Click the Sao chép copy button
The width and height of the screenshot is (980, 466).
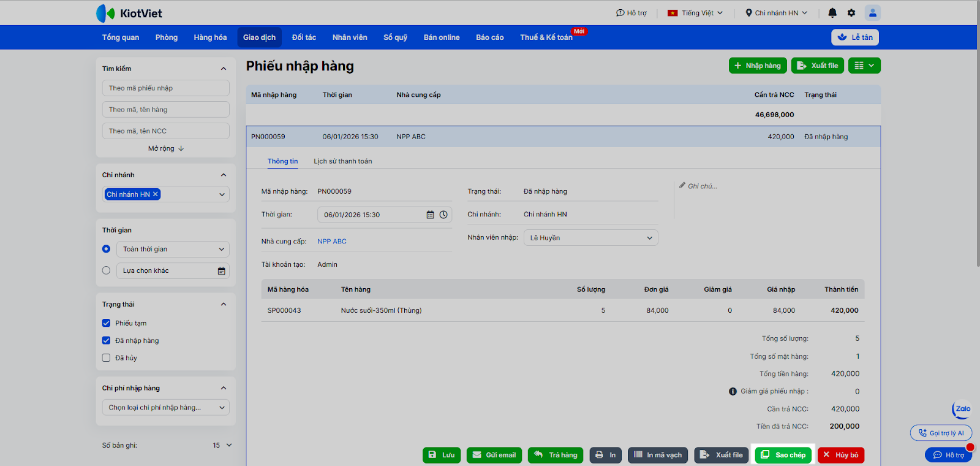[783, 455]
